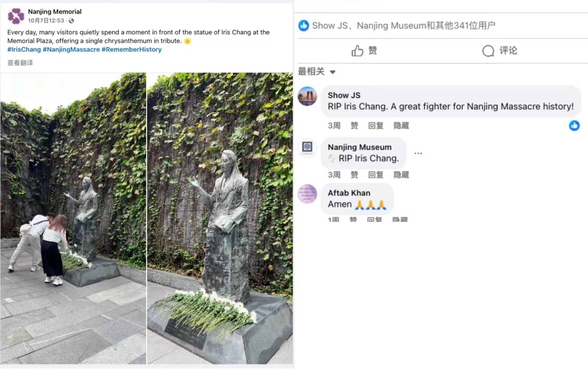Screen dimensions: 588x370
Task: Open the three-dot menu on Nanjing Museum comment
Action: (418, 153)
